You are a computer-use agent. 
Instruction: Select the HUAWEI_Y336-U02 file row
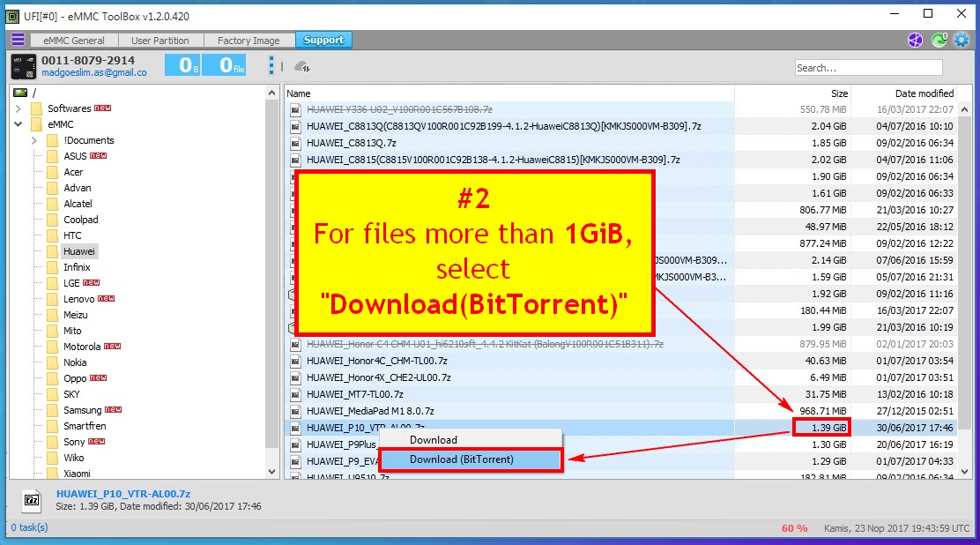point(621,109)
